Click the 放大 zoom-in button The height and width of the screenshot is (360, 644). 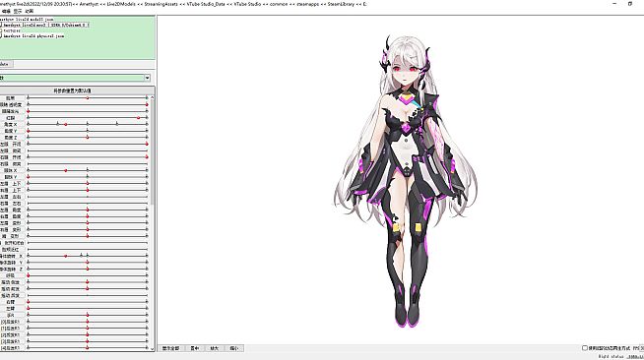coord(215,348)
